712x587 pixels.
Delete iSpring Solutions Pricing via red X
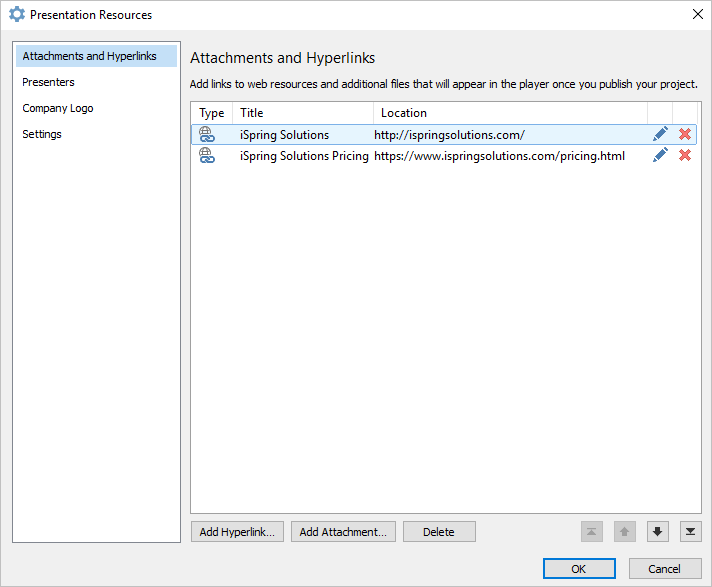(685, 155)
